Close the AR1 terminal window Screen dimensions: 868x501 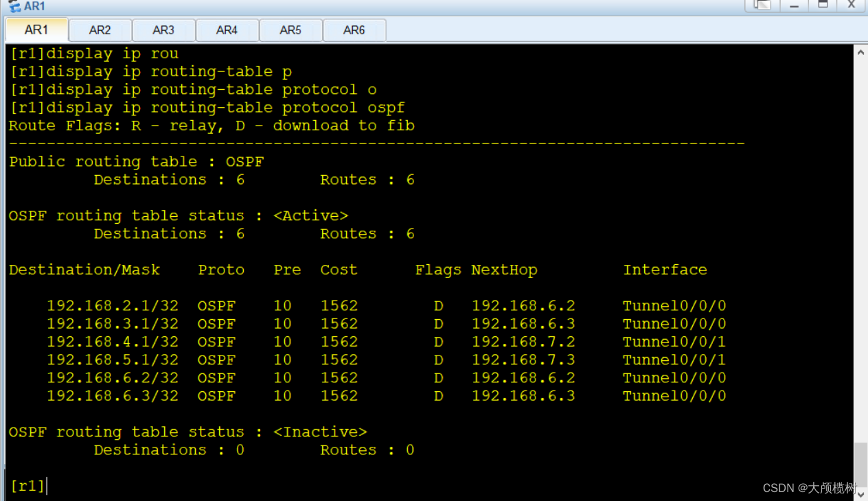(852, 5)
